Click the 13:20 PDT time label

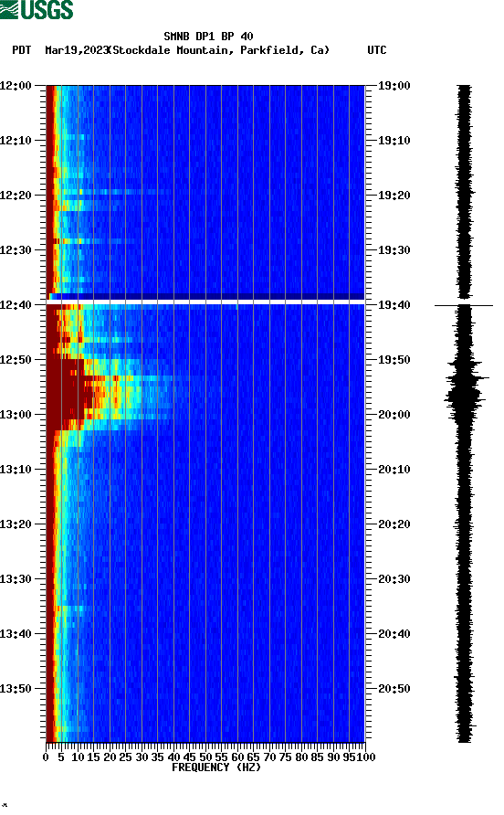16,524
